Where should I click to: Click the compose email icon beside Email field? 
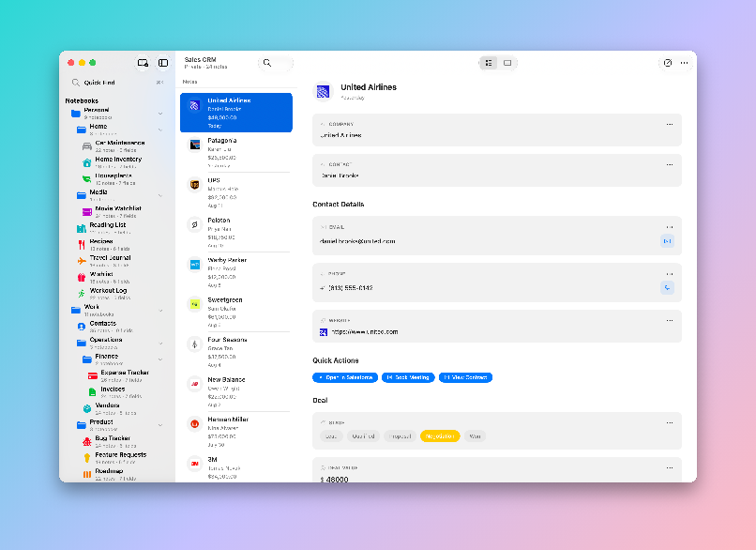point(667,241)
